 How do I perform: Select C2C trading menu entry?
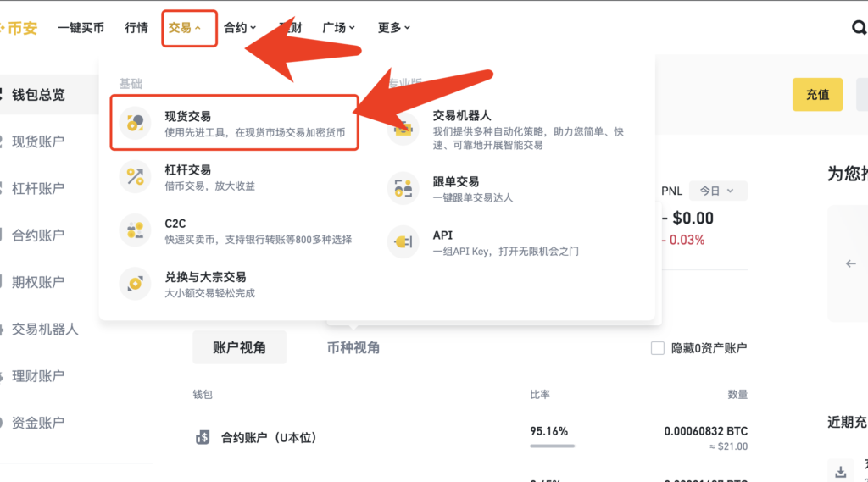234,230
